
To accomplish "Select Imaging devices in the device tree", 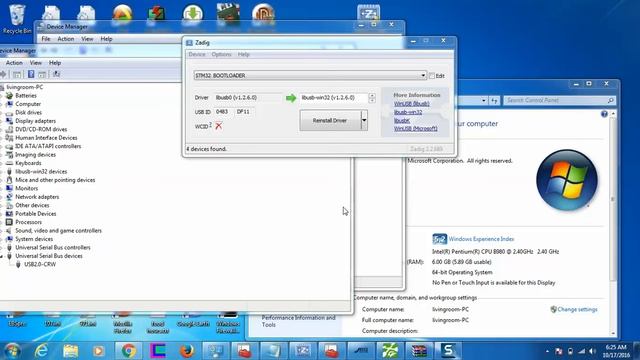I will (x=36, y=155).
